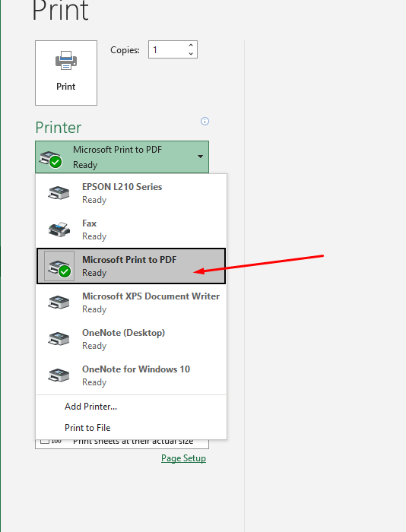Pick OneNote (Desktop) printer icon
This screenshot has height=532, width=406.
tap(59, 339)
